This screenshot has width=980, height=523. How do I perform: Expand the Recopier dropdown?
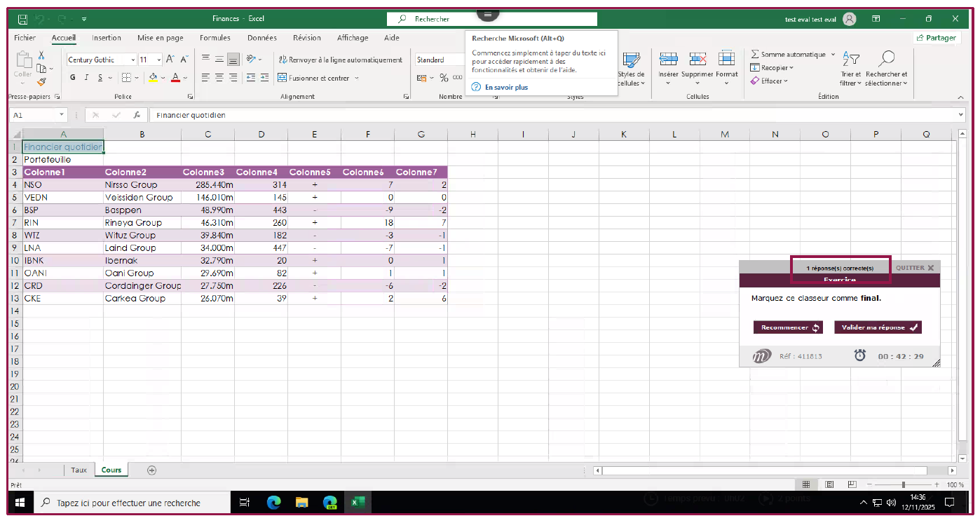tap(791, 68)
